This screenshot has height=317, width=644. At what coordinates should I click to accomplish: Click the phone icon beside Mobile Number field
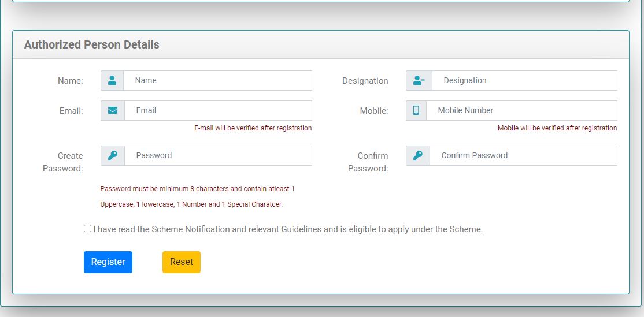pos(416,110)
